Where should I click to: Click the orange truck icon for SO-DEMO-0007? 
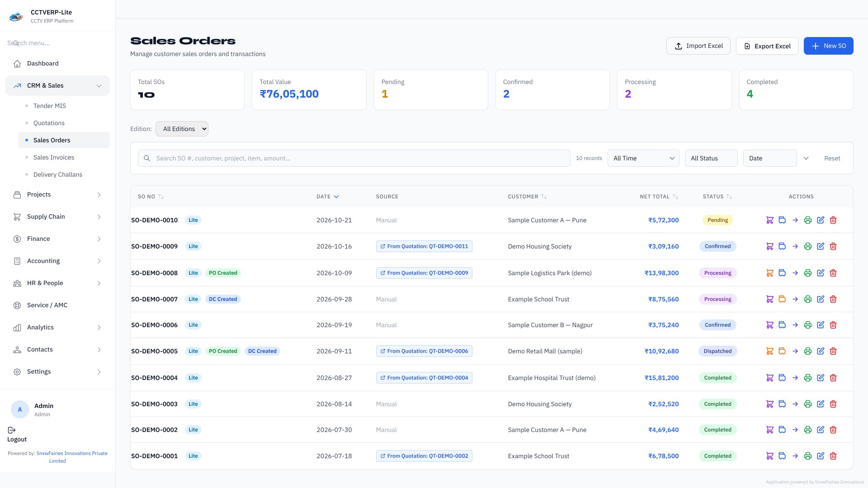[782, 299]
